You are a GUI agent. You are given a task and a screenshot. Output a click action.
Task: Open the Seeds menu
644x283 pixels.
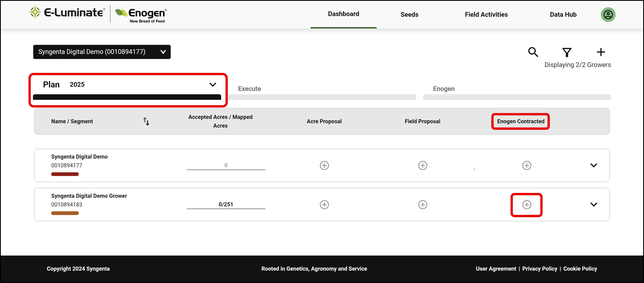(409, 15)
